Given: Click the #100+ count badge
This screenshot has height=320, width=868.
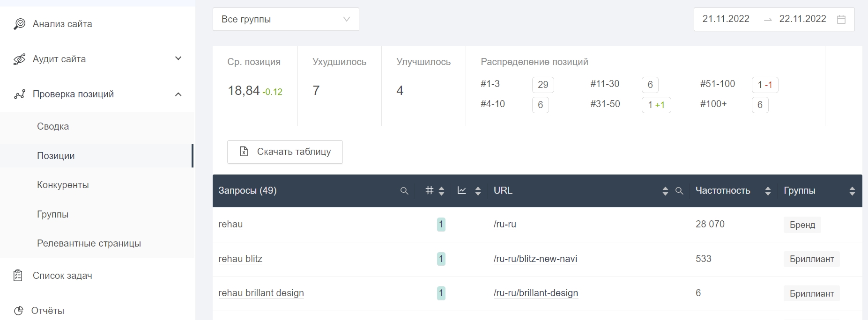Looking at the screenshot, I should 760,105.
